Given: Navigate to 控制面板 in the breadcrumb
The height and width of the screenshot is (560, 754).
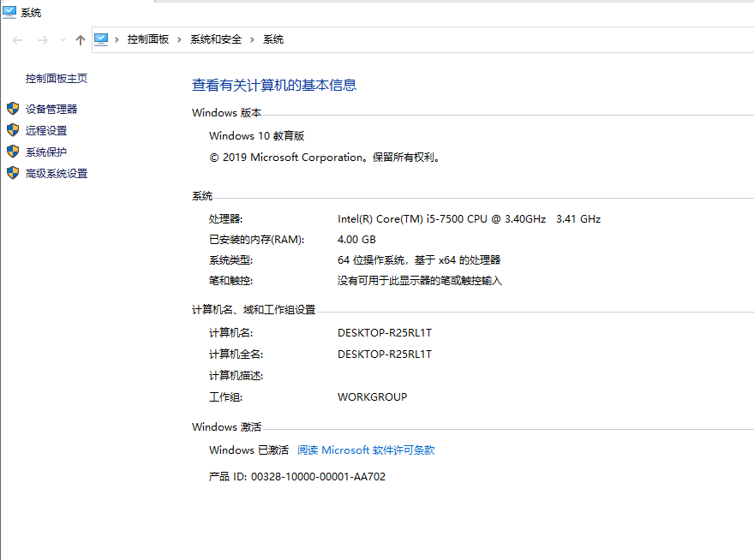Looking at the screenshot, I should [x=148, y=39].
